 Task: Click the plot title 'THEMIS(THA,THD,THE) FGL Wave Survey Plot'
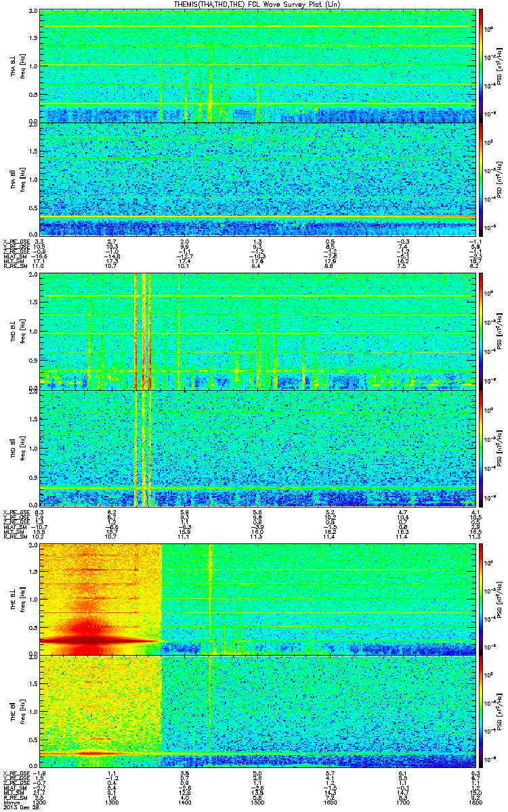[257, 5]
